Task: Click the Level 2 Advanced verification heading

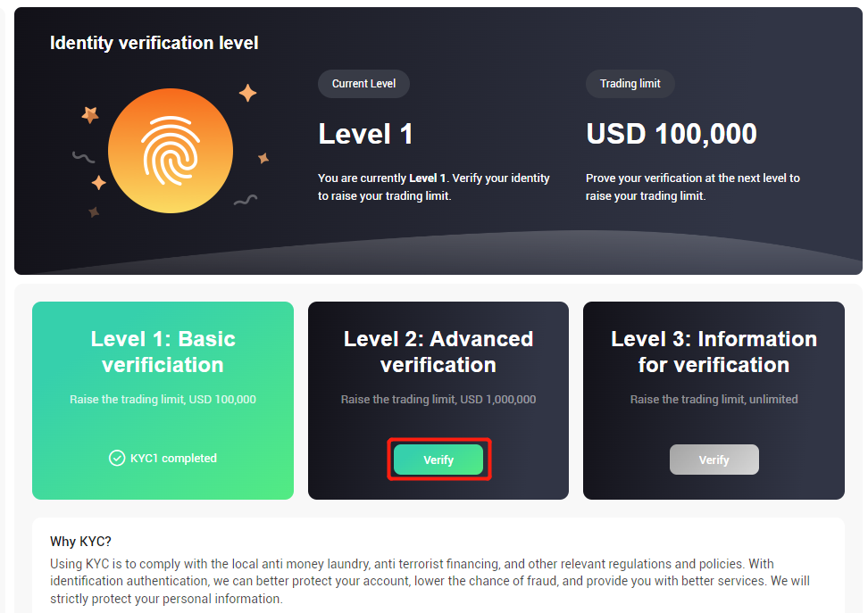Action: click(438, 352)
